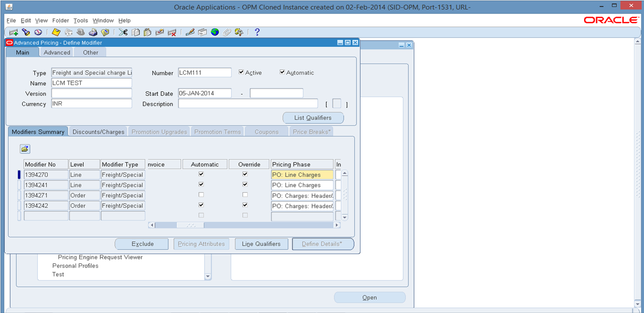The height and width of the screenshot is (313, 644).
Task: Open the Find flashlight icon
Action: (26, 32)
